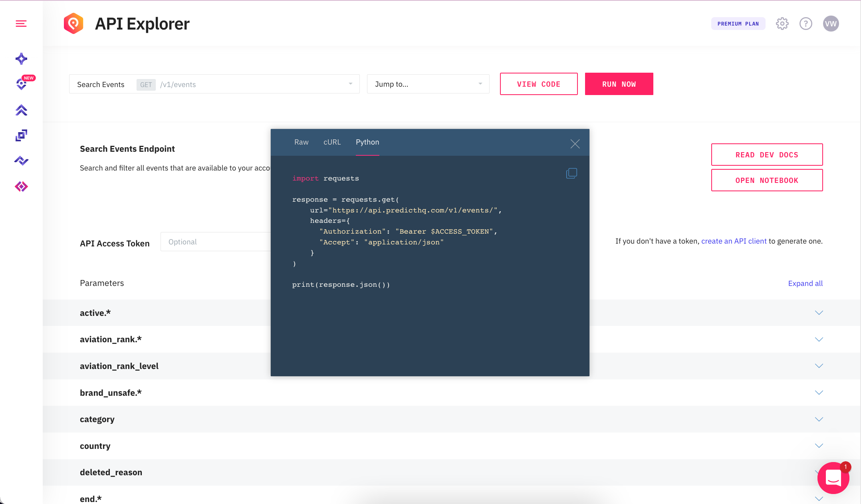The width and height of the screenshot is (861, 504).
Task: Open the Search Events endpoint dropdown
Action: (214, 84)
